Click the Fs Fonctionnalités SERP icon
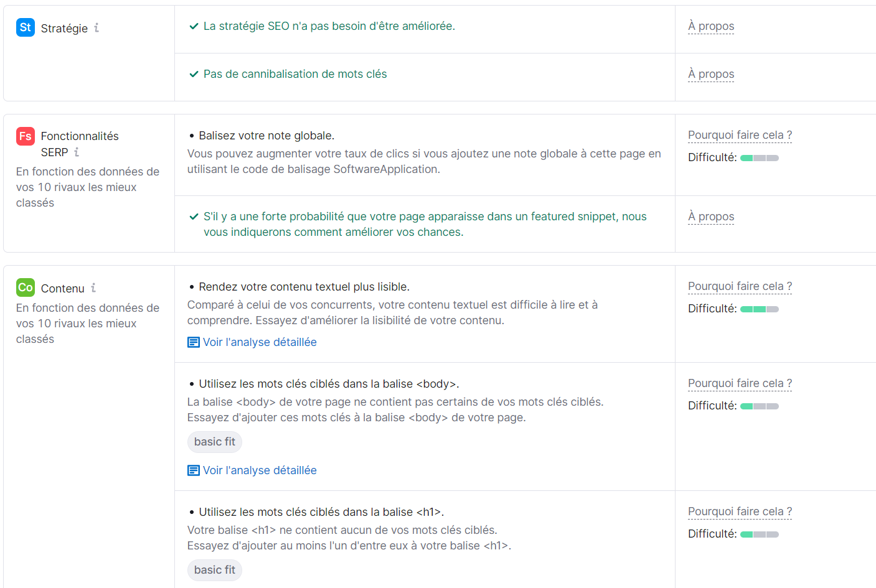The width and height of the screenshot is (876, 588). 24,136
